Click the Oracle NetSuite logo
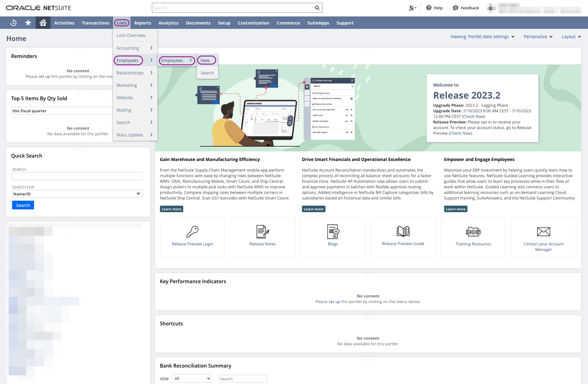This screenshot has width=588, height=384. point(38,8)
